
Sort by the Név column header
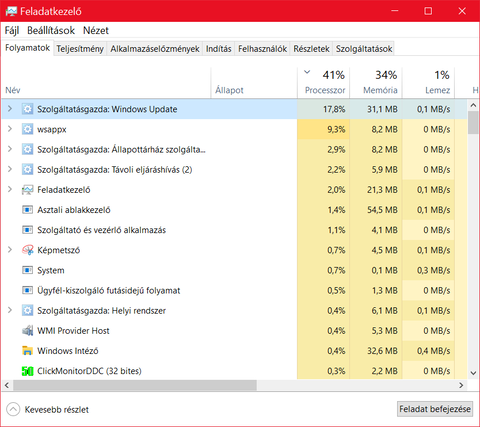[x=106, y=83]
